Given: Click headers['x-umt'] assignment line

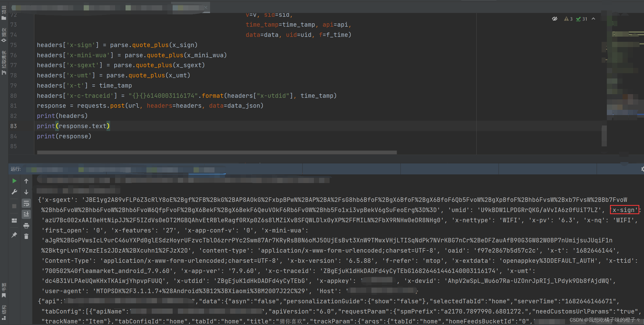Looking at the screenshot, I should point(114,75).
